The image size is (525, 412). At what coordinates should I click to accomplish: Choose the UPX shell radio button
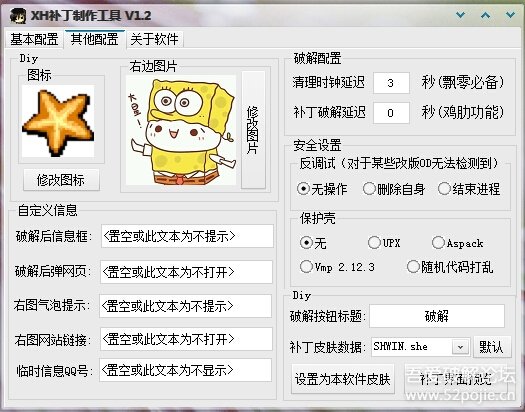pyautogui.click(x=384, y=242)
